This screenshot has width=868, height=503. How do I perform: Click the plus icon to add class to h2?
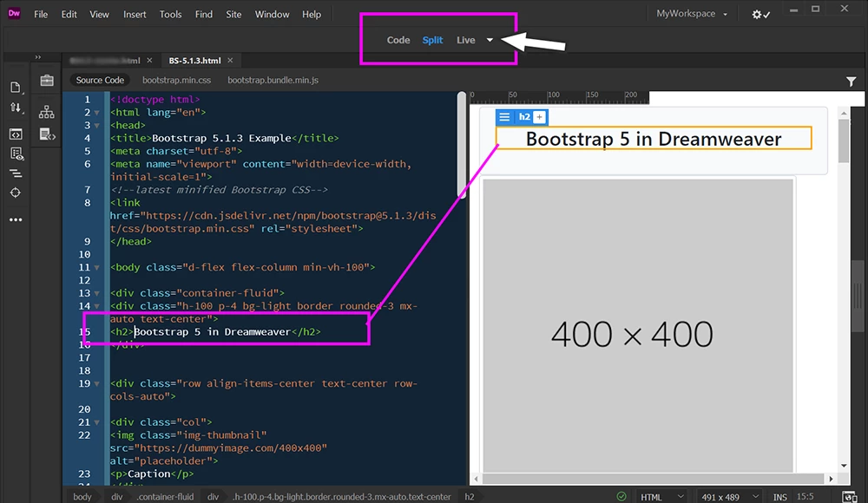click(539, 117)
